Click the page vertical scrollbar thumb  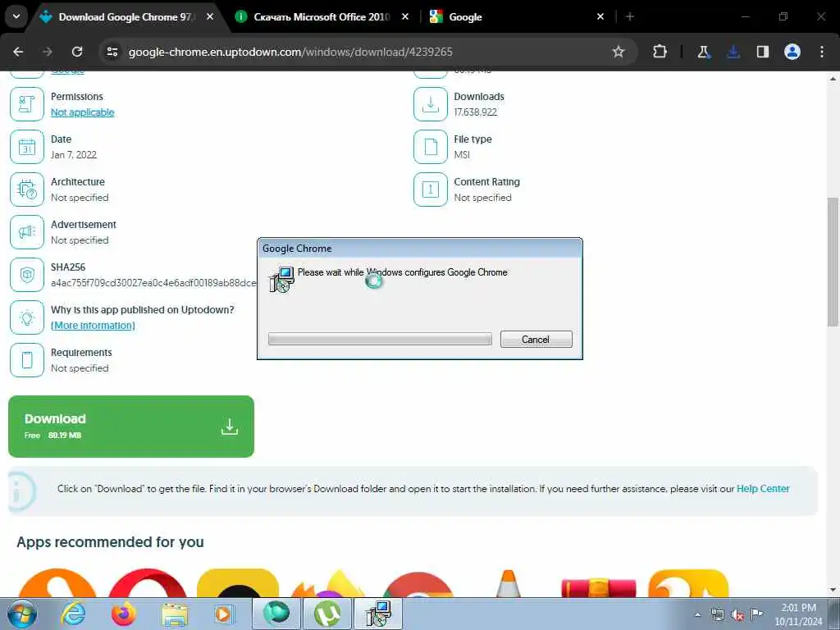833,262
